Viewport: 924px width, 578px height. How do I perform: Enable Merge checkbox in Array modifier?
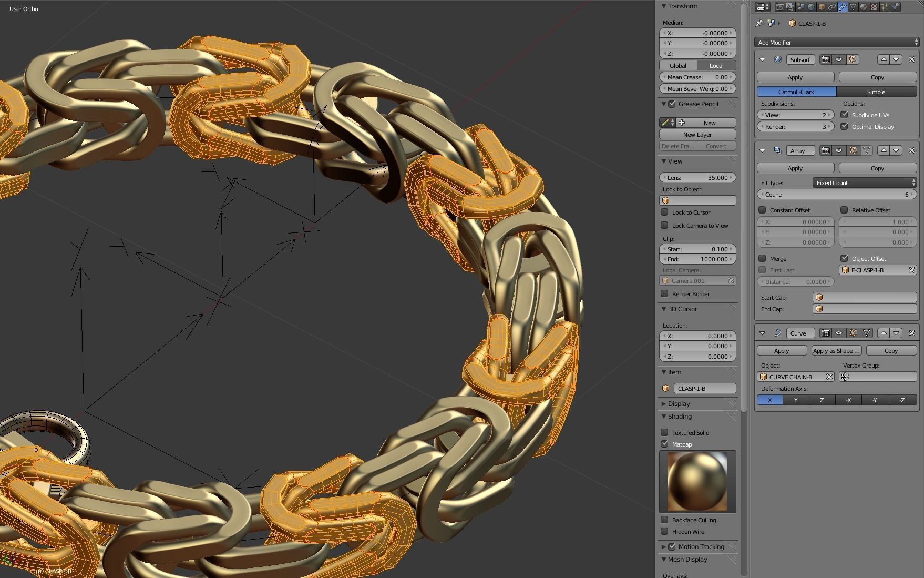point(762,258)
